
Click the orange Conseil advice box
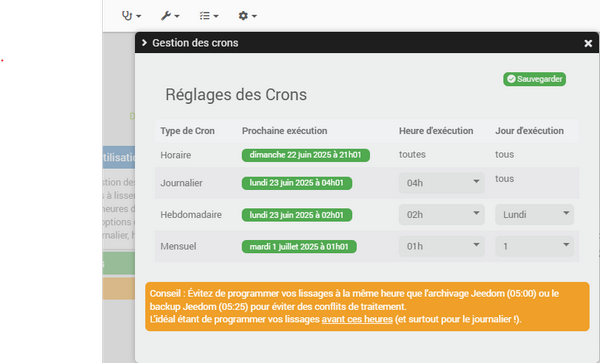[367, 306]
